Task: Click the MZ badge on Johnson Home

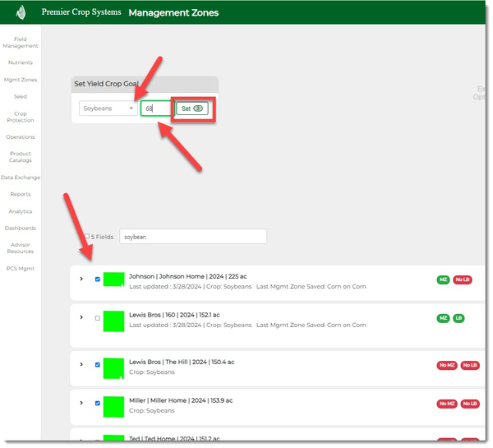Action: (444, 280)
